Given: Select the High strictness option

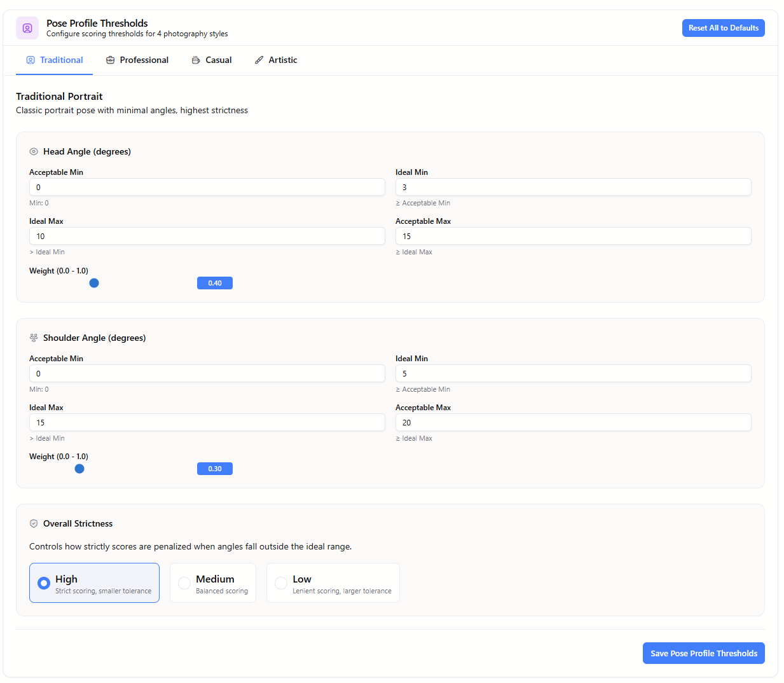Looking at the screenshot, I should click(x=94, y=583).
